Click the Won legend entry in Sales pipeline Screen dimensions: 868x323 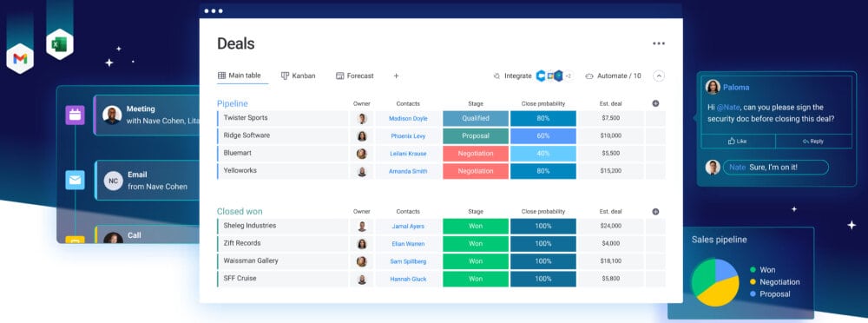pyautogui.click(x=762, y=270)
